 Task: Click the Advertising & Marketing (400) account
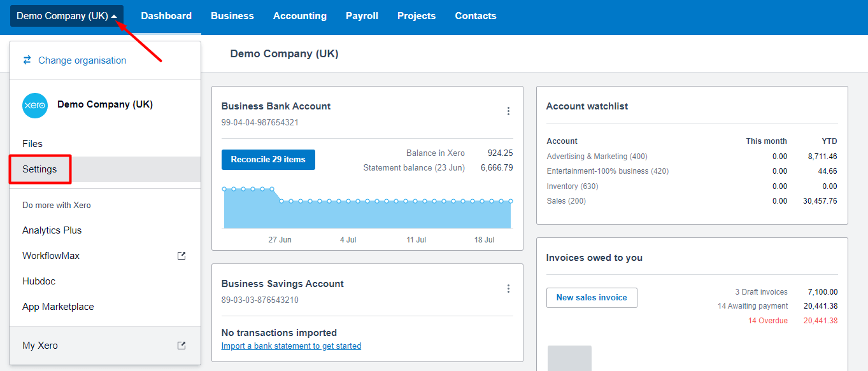[597, 157]
